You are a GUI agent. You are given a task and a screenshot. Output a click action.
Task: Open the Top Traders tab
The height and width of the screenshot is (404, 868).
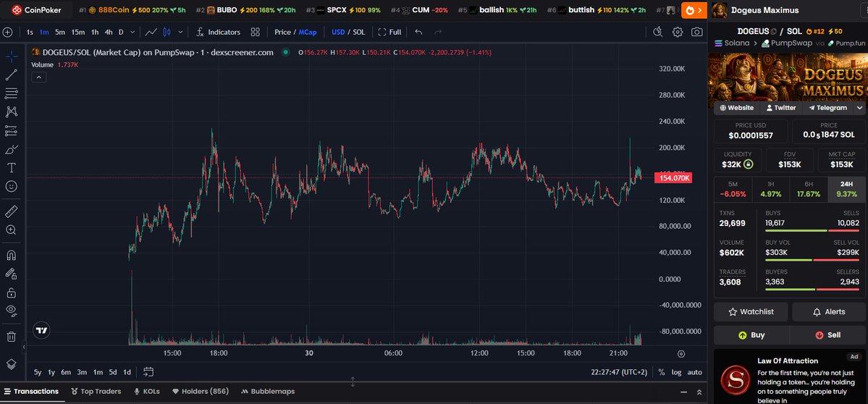pos(96,391)
